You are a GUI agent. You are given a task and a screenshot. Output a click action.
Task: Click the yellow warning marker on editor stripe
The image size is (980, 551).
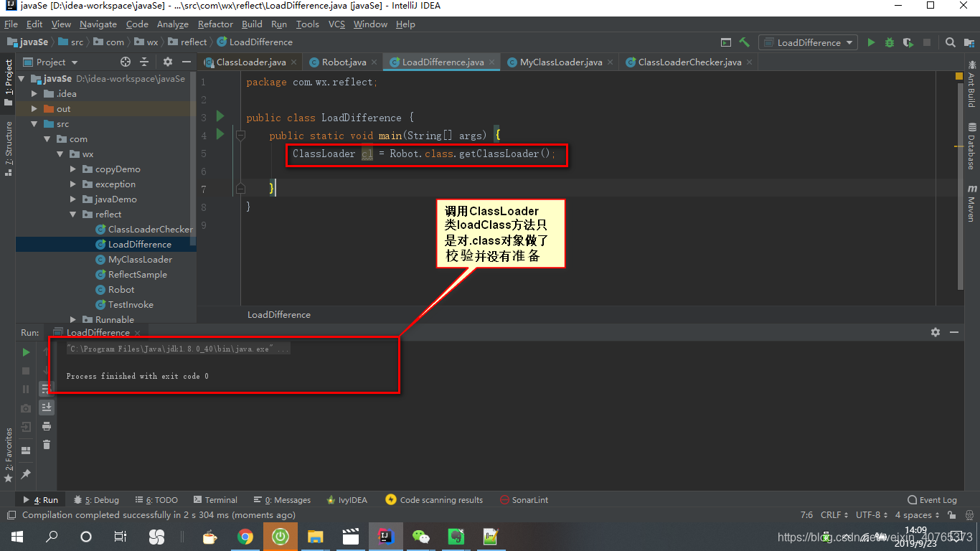click(x=959, y=146)
